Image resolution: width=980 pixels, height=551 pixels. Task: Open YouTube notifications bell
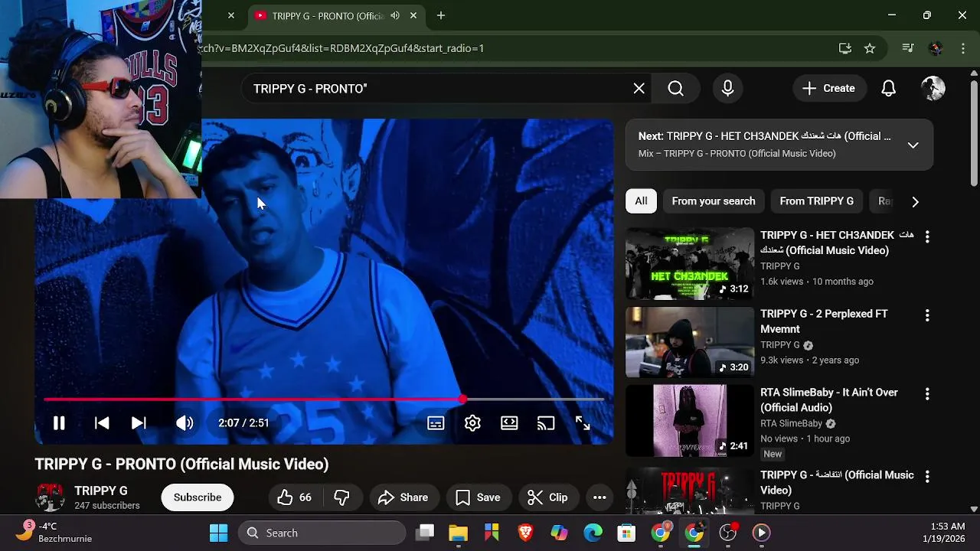[888, 89]
